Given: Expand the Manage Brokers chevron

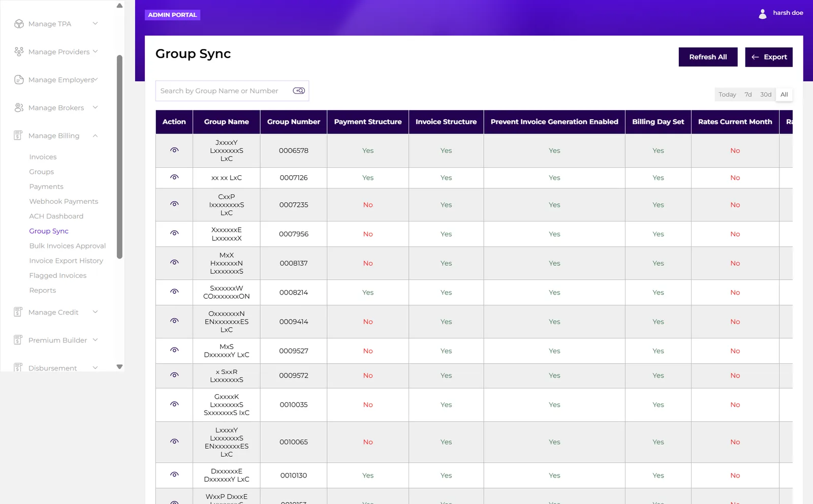Looking at the screenshot, I should coord(95,107).
